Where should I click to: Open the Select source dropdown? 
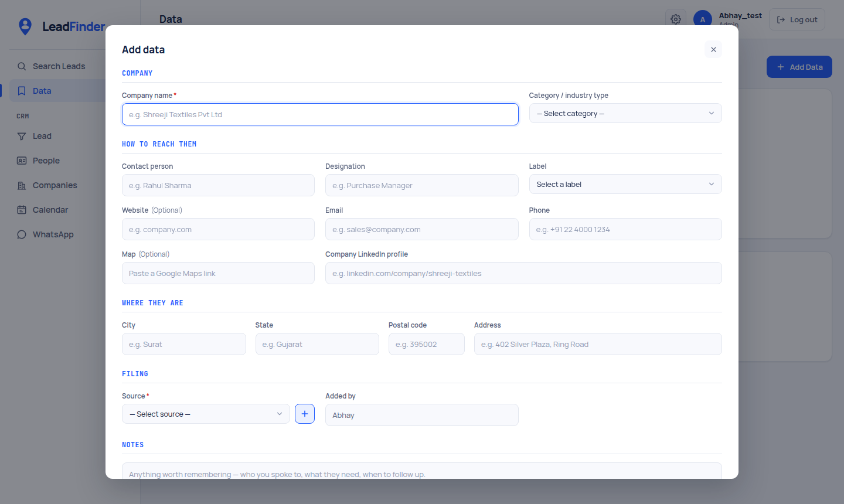point(206,414)
